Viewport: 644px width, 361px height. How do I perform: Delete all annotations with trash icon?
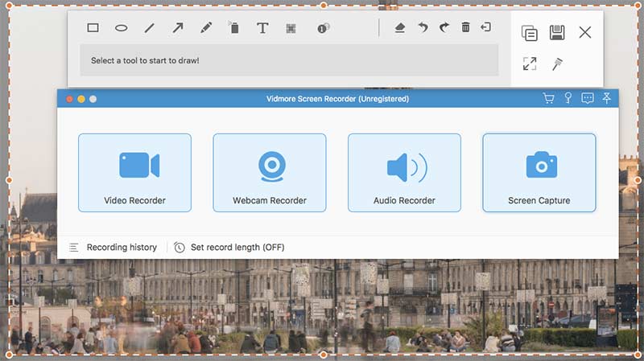click(x=465, y=28)
